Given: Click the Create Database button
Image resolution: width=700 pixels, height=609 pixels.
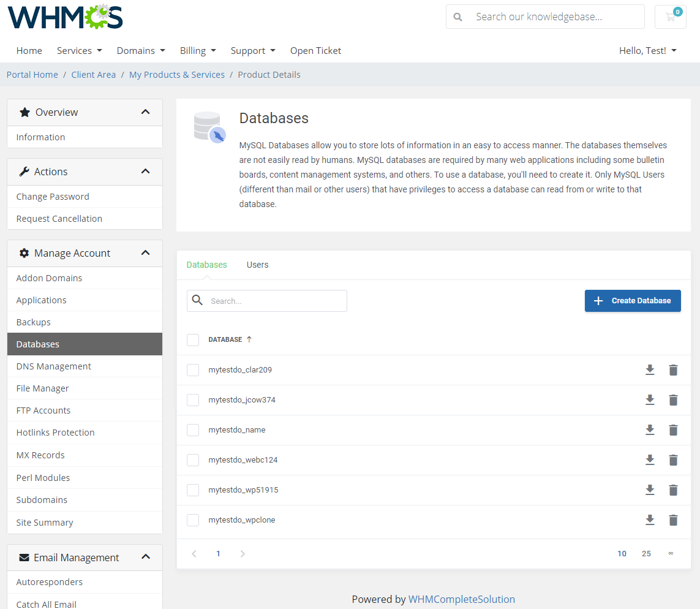Looking at the screenshot, I should coord(633,301).
